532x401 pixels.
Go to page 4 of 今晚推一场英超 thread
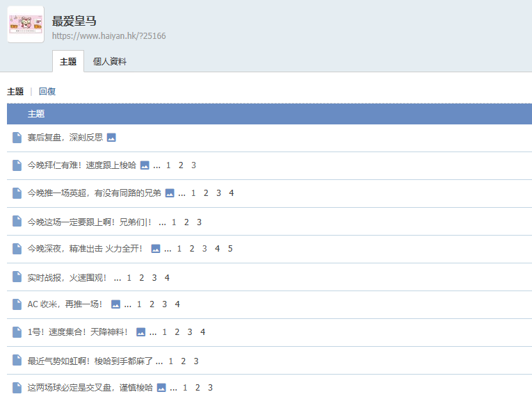232,193
